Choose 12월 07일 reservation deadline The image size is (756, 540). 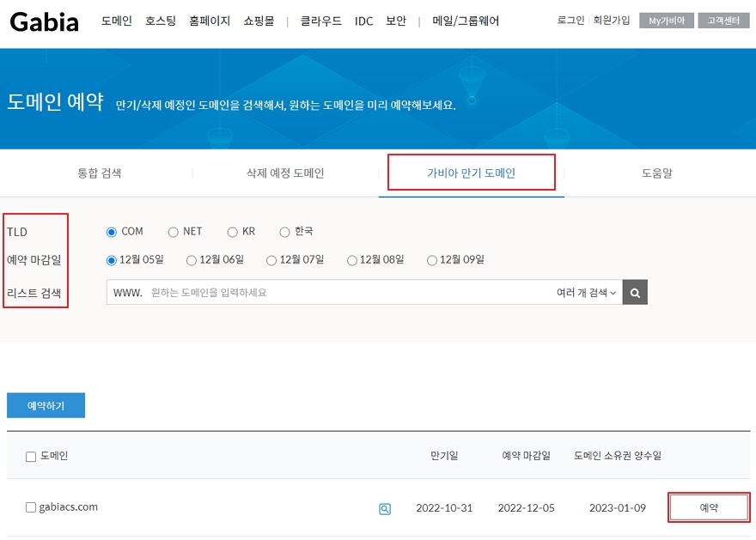point(271,260)
